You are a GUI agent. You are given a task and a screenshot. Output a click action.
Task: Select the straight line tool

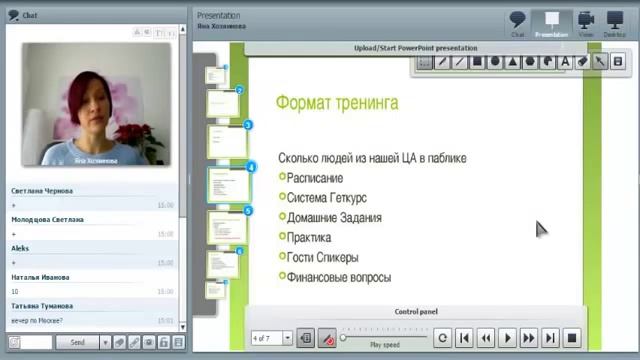pyautogui.click(x=460, y=62)
